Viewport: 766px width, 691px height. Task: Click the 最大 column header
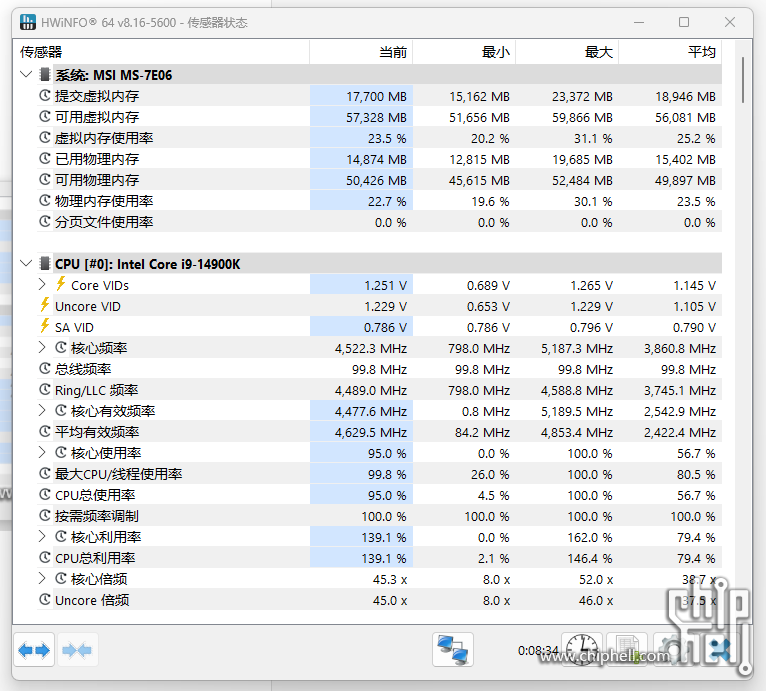point(567,52)
